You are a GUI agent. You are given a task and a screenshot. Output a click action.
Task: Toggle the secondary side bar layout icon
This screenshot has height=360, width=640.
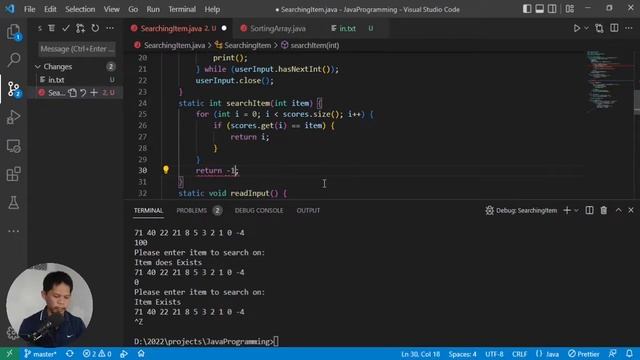tap(552, 9)
